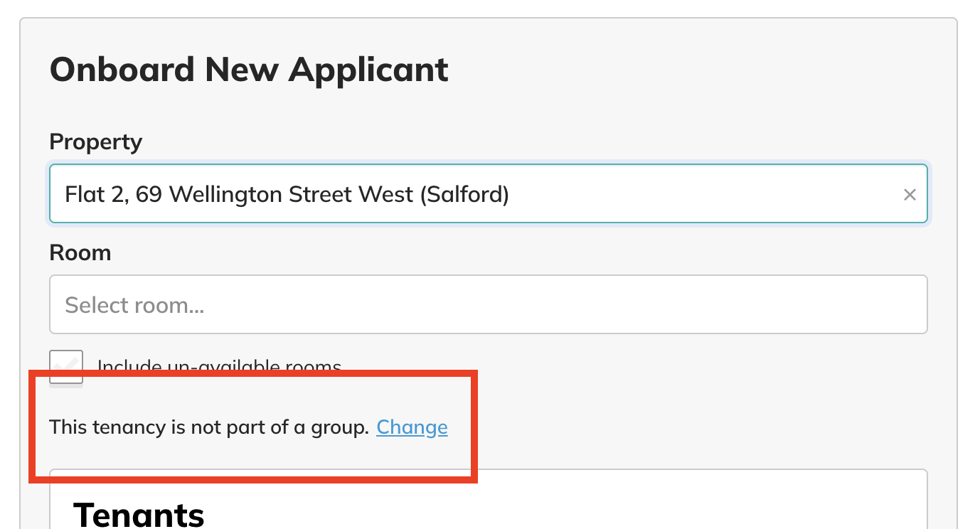
Task: Focus the Property combo box field
Action: click(x=489, y=194)
